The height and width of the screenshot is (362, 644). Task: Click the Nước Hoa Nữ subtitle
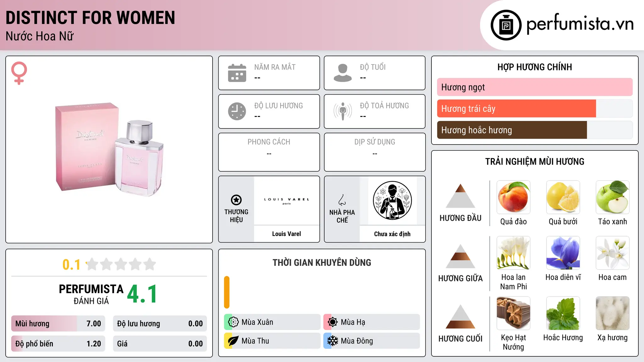point(40,36)
